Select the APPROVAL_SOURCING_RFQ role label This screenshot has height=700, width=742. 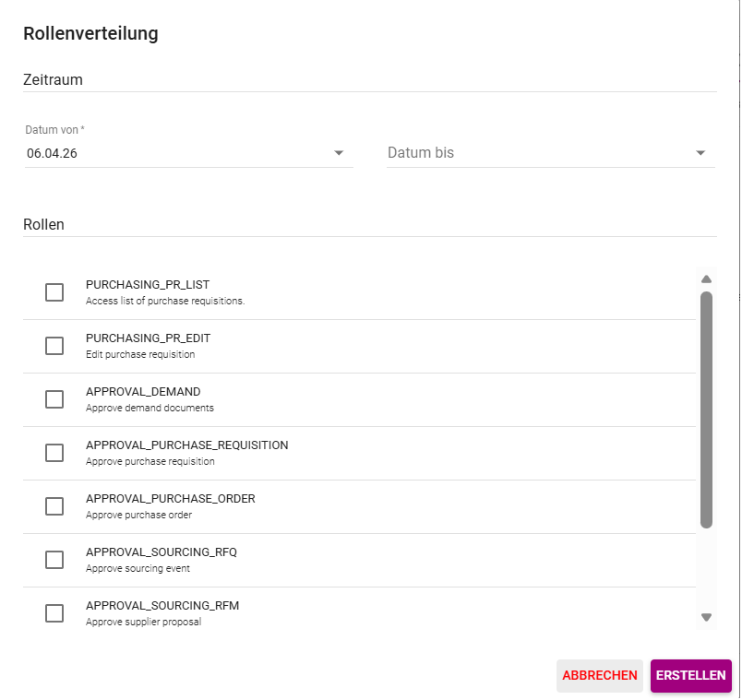pyautogui.click(x=162, y=552)
